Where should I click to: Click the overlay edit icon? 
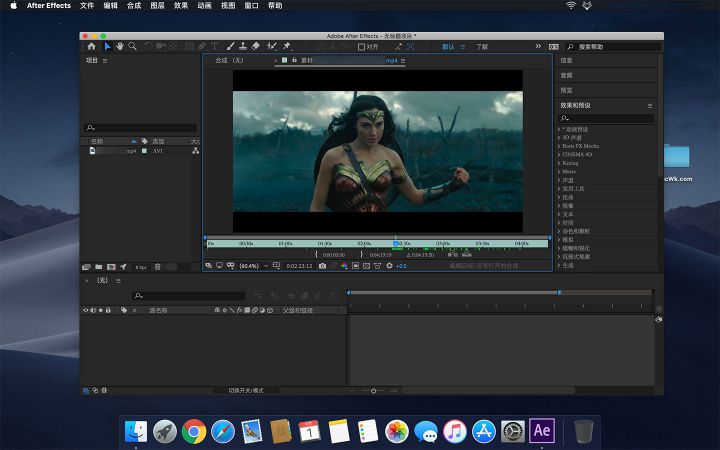[467, 254]
